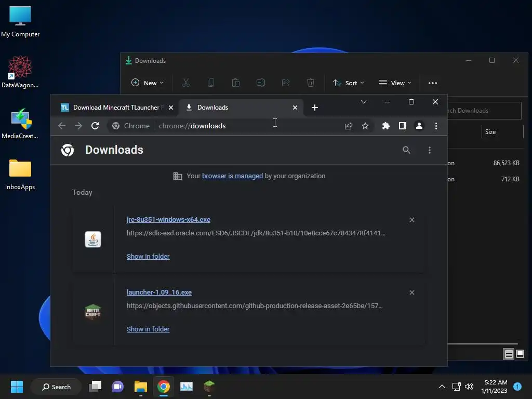Switch File Explorer to details view
The height and width of the screenshot is (399, 532).
pyautogui.click(x=509, y=354)
